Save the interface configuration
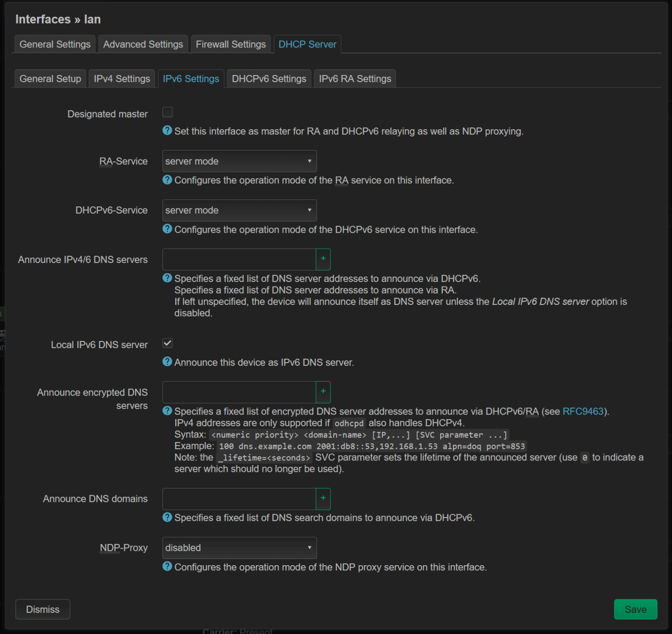 [635, 609]
